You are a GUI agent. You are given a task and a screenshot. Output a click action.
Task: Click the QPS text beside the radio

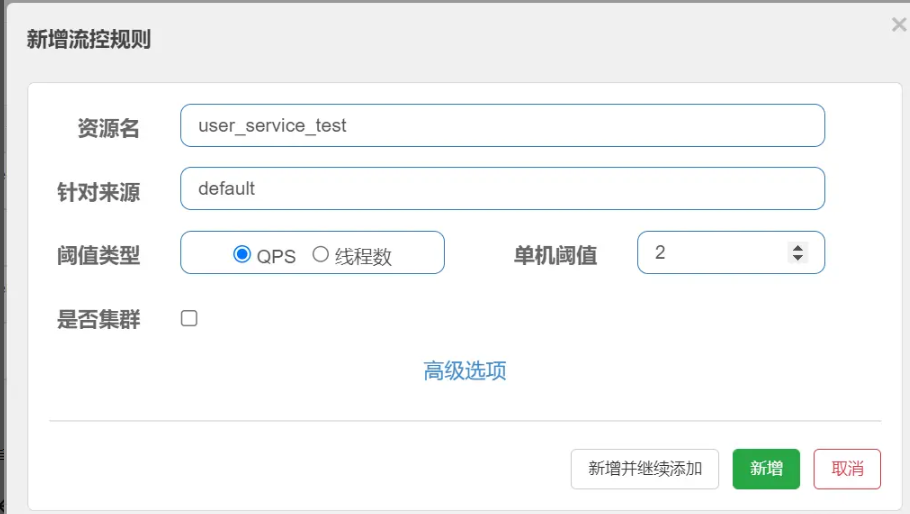click(x=276, y=256)
